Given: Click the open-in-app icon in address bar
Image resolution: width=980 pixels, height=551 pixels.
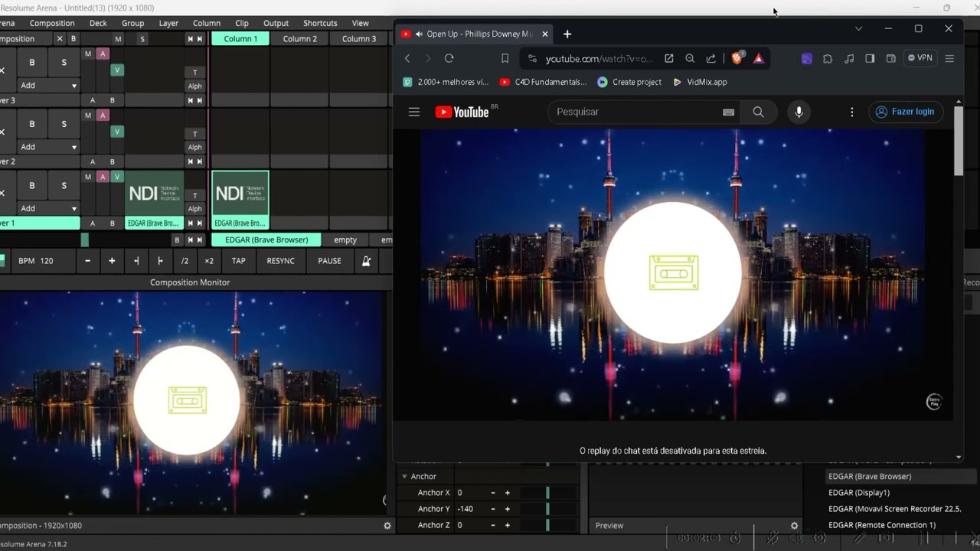Looking at the screenshot, I should tap(669, 58).
